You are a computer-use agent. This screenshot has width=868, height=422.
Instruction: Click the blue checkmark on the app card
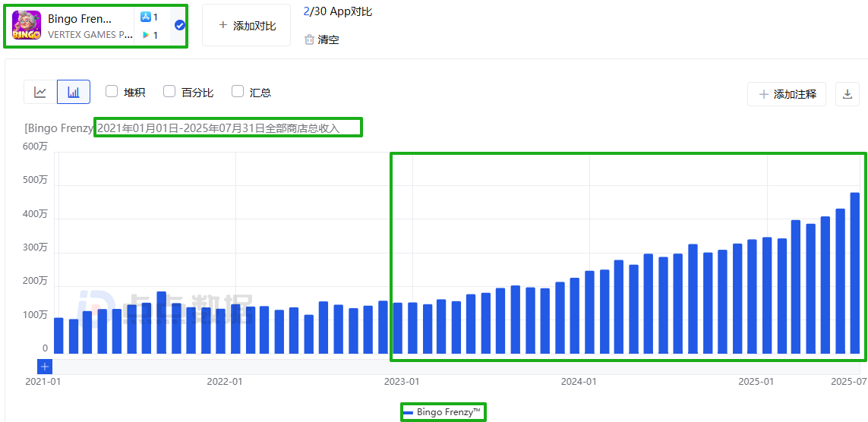point(179,25)
